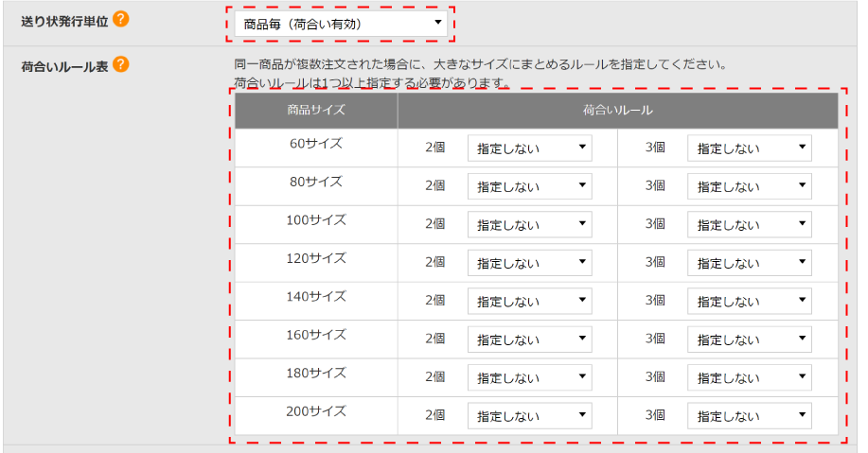
Task: Click the 160サイズ row label
Action: point(316,335)
